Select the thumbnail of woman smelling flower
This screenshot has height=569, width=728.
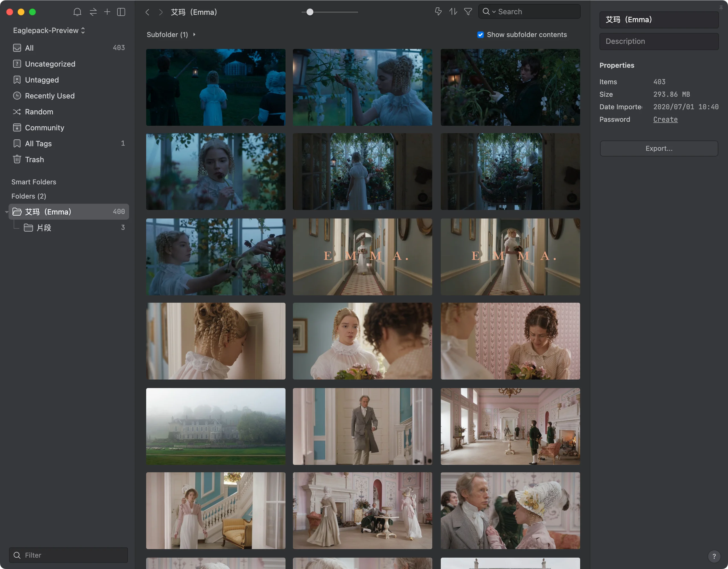[216, 172]
